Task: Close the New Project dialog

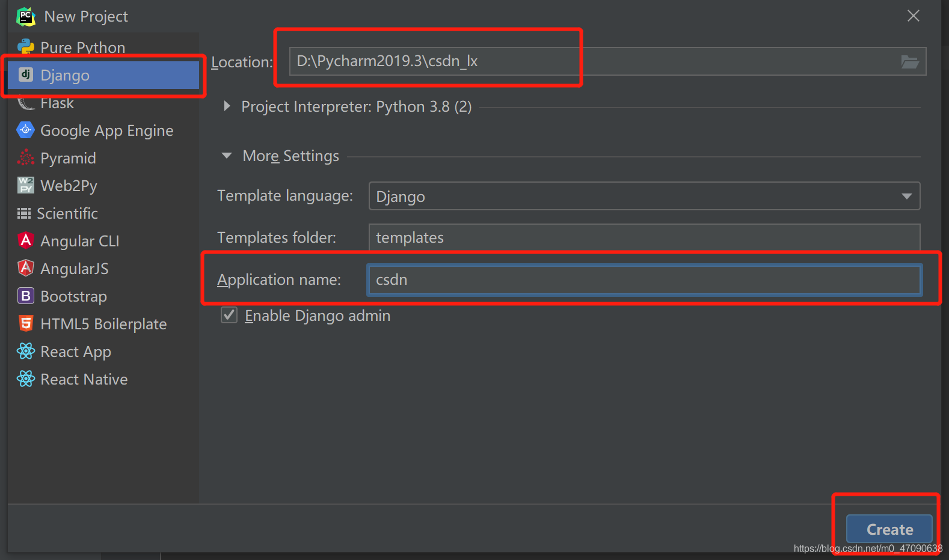Action: (x=913, y=16)
